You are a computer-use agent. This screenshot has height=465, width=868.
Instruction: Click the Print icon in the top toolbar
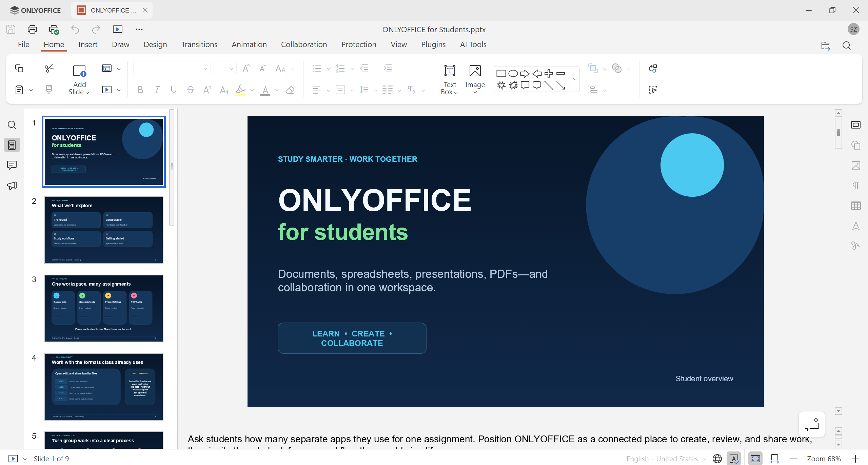coord(32,30)
